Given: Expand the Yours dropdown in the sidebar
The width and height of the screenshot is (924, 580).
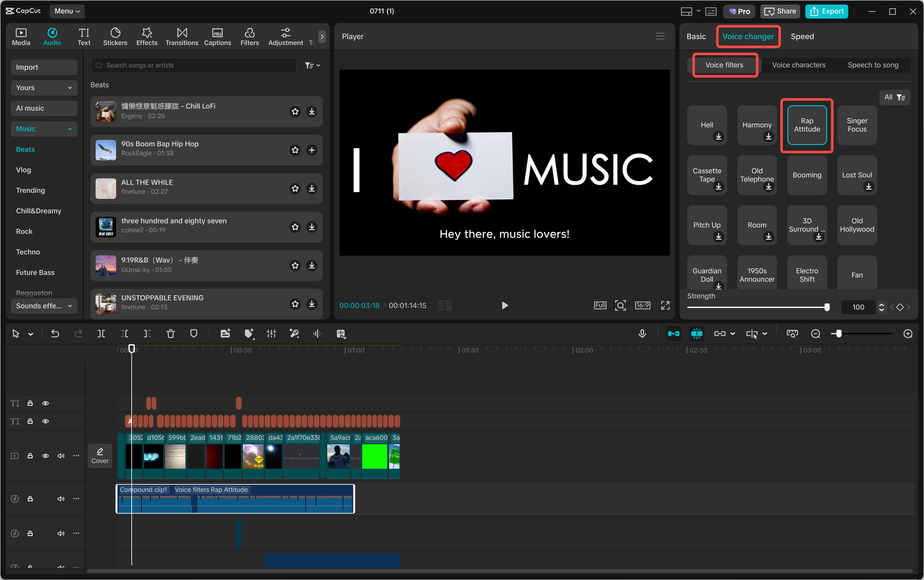Looking at the screenshot, I should pos(44,88).
